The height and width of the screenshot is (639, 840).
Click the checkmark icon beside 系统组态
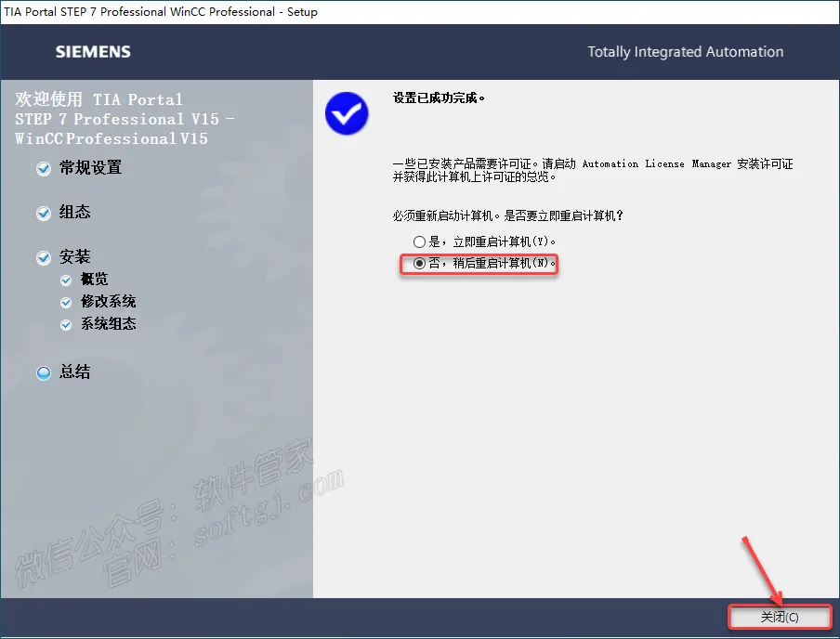66,324
